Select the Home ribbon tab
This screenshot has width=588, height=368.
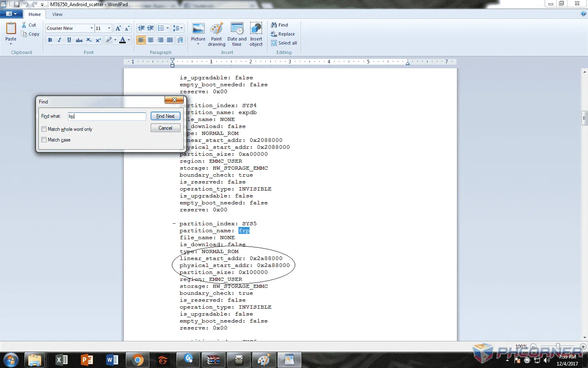35,14
